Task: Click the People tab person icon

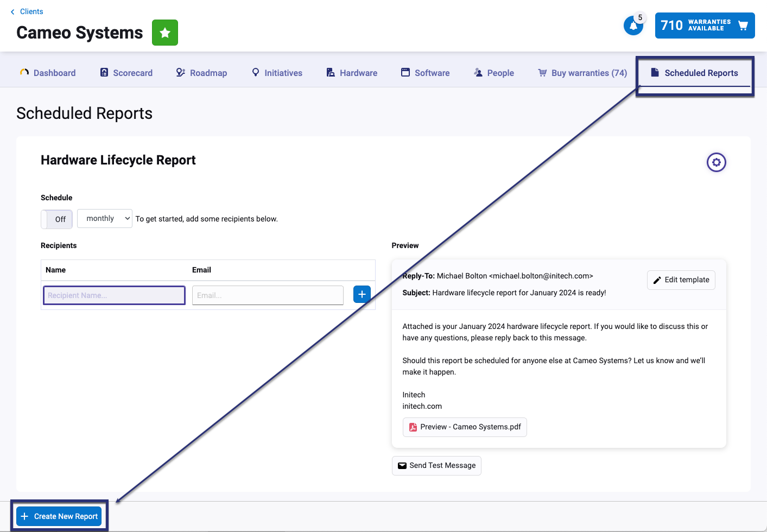Action: point(478,72)
